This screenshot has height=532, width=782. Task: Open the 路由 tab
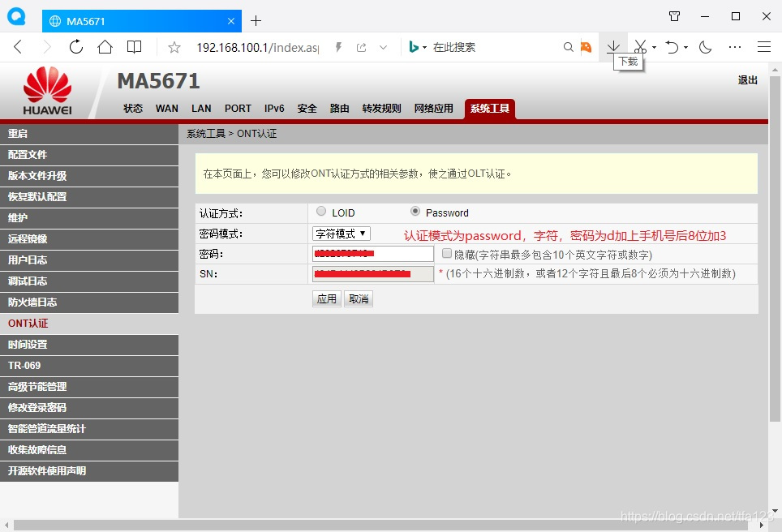coord(340,108)
